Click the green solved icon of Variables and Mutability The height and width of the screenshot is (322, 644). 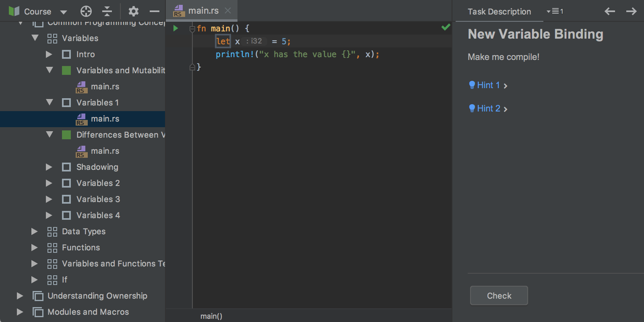coord(66,70)
